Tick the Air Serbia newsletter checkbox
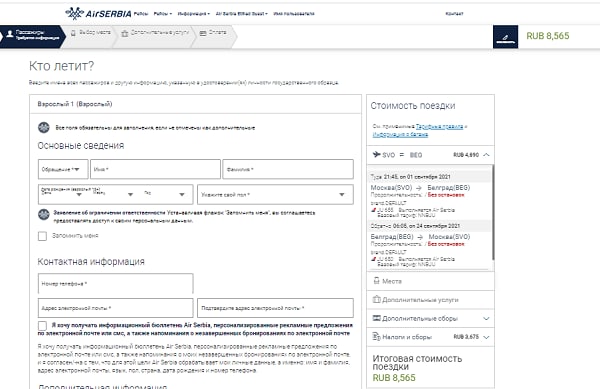This screenshot has height=389, width=600. [x=42, y=326]
